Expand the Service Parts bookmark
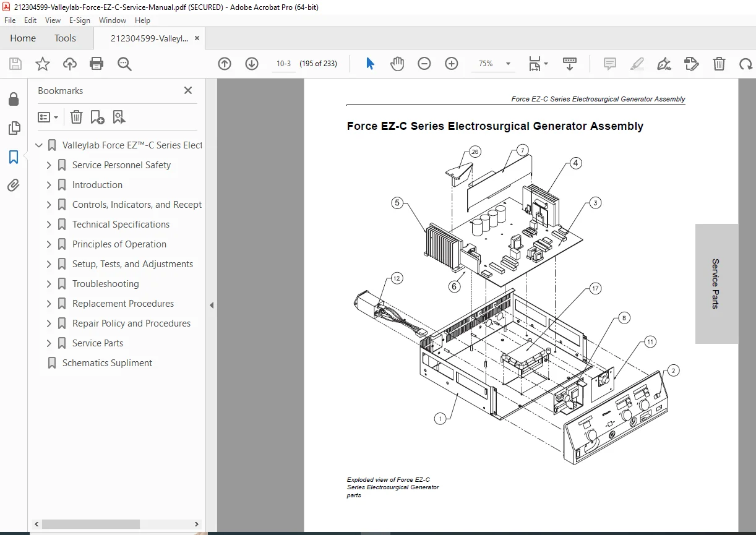 pyautogui.click(x=49, y=343)
